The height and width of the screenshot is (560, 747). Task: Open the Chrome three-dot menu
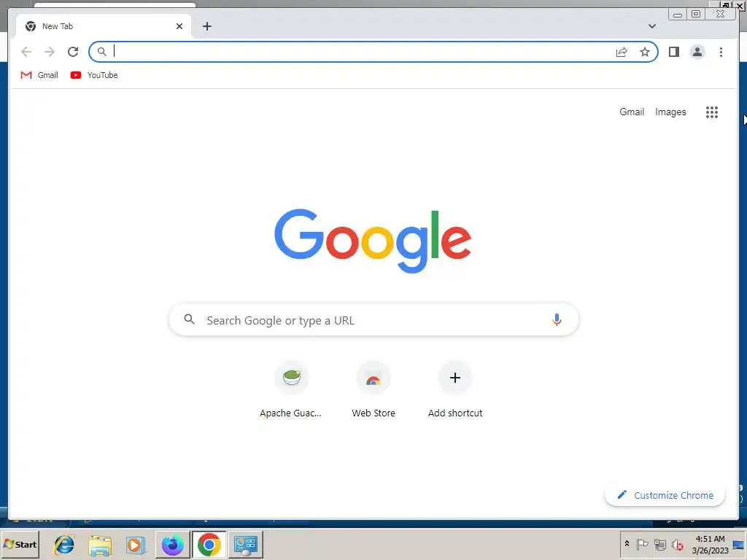[x=721, y=52]
